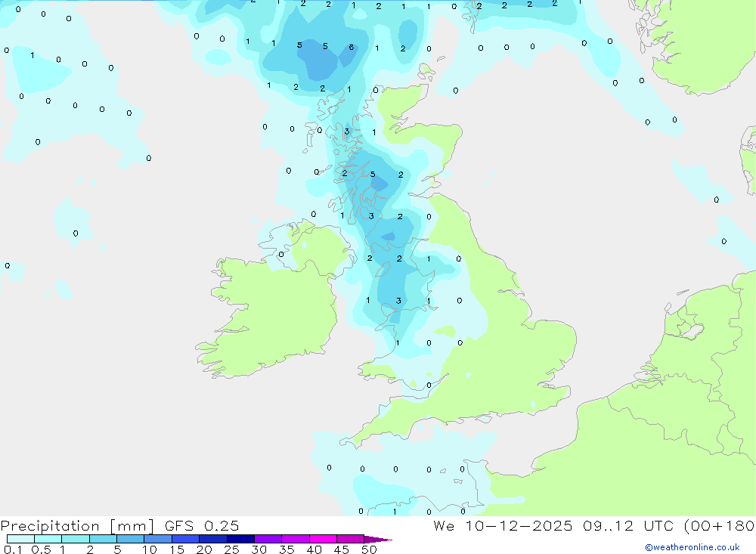The width and height of the screenshot is (756, 554).
Task: Click the legend label "0.5"
Action: pyautogui.click(x=41, y=549)
